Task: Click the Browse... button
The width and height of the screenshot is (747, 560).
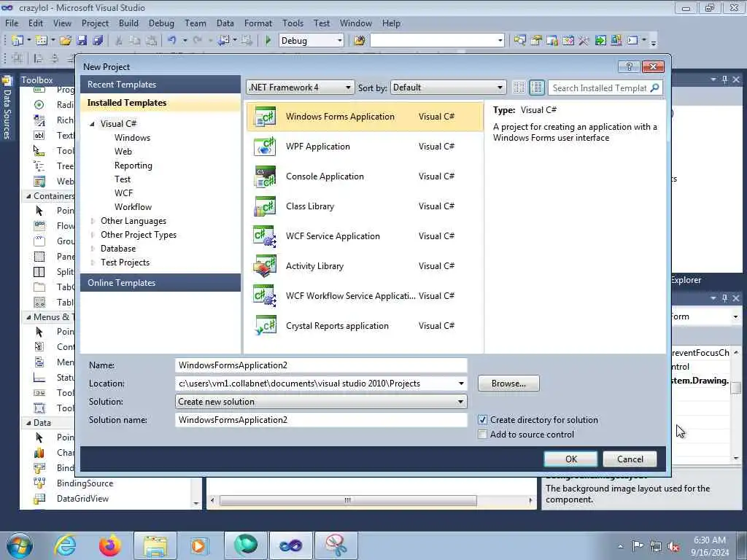Action: (508, 384)
